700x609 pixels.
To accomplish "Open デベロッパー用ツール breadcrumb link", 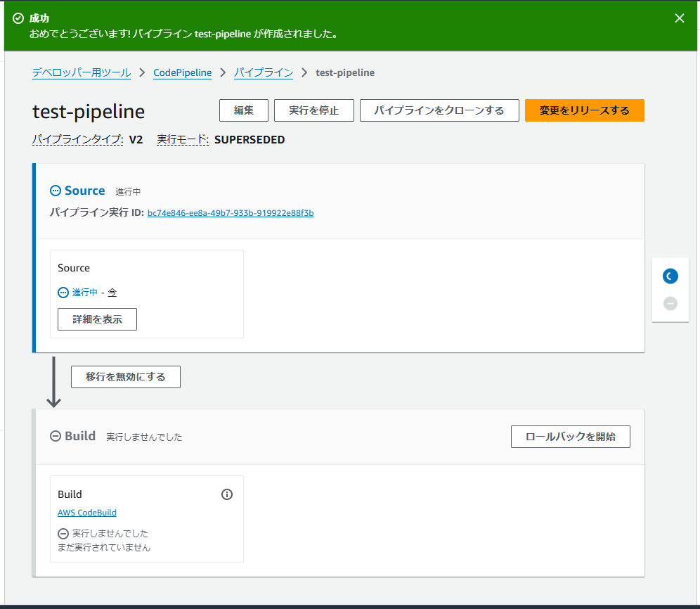I will (82, 72).
